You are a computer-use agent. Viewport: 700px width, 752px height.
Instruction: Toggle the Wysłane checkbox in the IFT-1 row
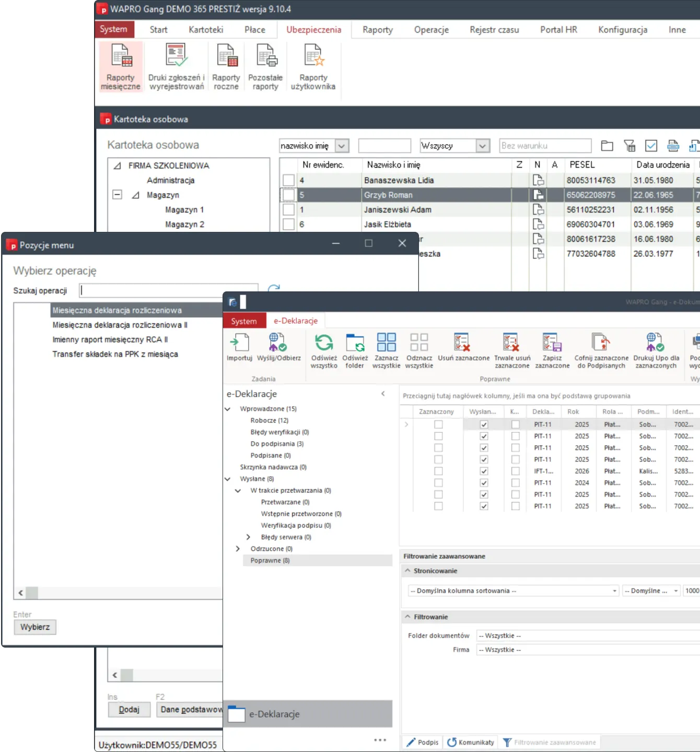click(x=484, y=471)
